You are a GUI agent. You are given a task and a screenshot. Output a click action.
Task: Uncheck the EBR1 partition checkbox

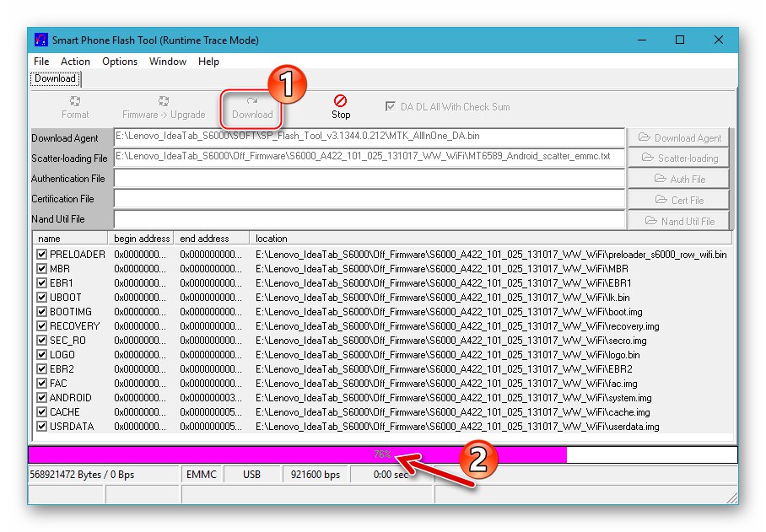click(x=42, y=283)
